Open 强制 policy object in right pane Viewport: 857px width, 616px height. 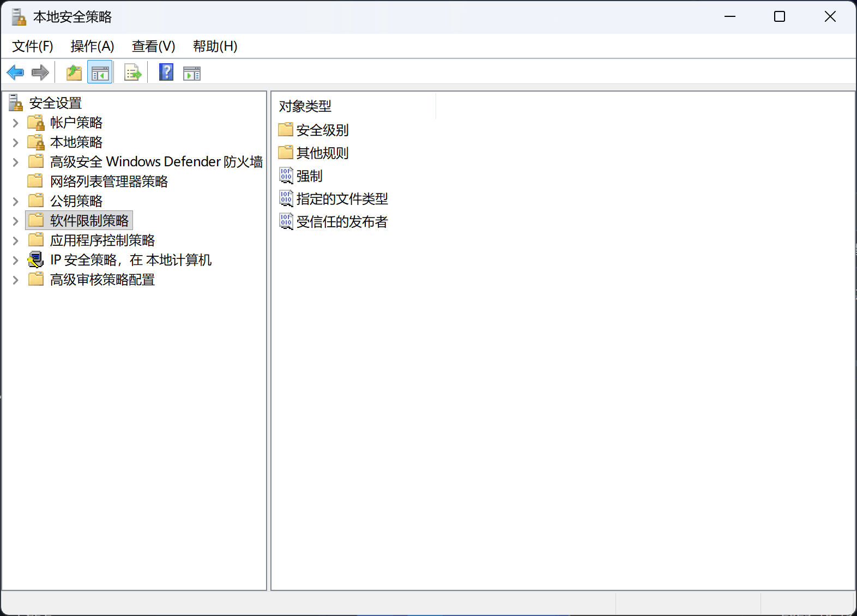pyautogui.click(x=309, y=176)
